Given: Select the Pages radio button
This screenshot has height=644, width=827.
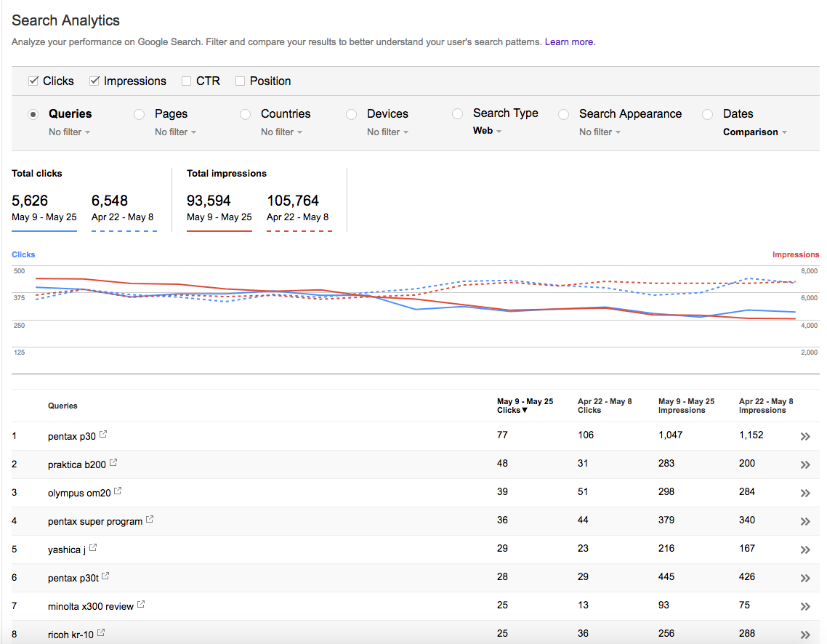Looking at the screenshot, I should tap(140, 114).
